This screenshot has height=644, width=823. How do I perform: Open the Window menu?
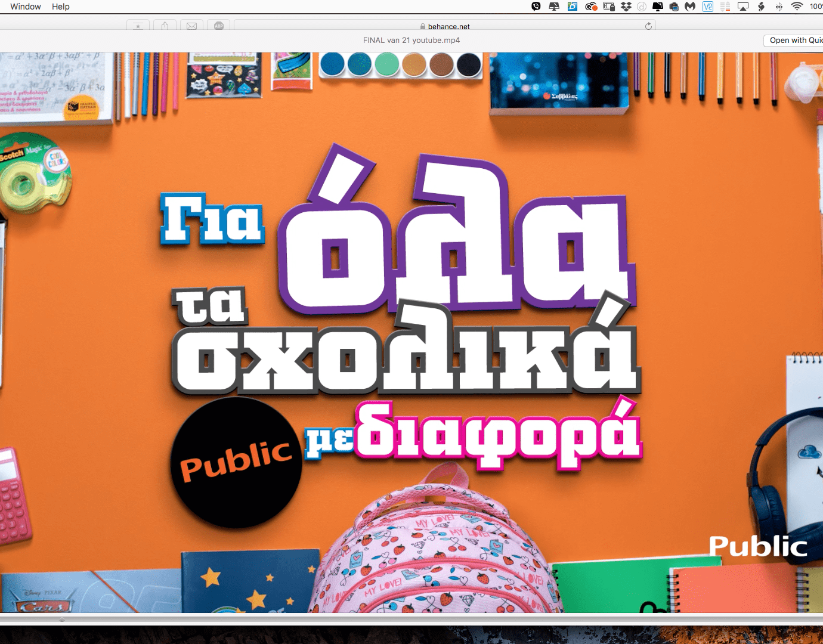tap(26, 7)
